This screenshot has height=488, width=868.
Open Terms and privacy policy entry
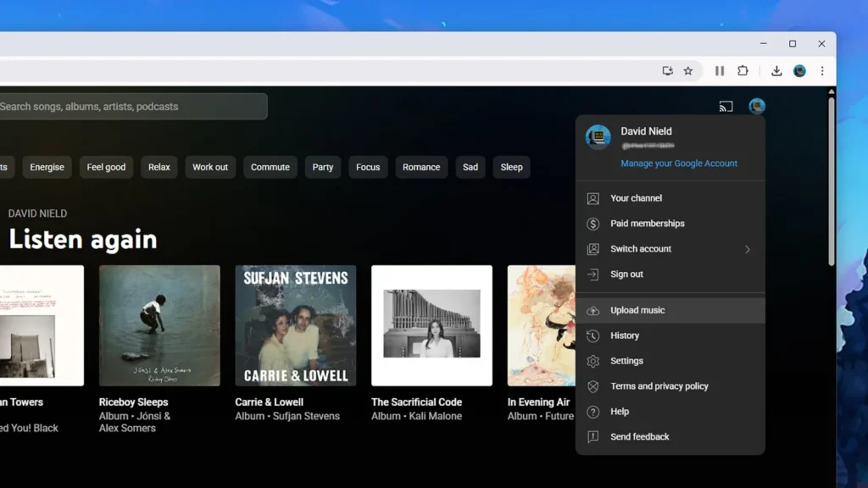[670, 386]
